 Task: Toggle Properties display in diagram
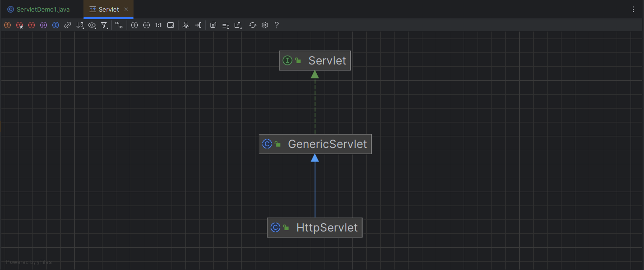44,25
